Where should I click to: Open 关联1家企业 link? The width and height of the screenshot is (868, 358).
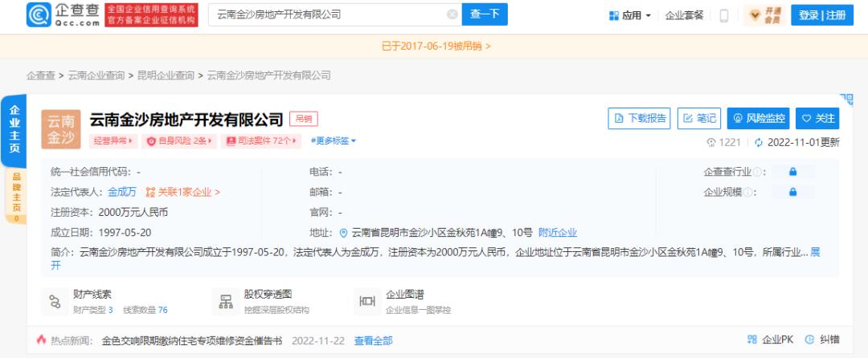tap(182, 193)
